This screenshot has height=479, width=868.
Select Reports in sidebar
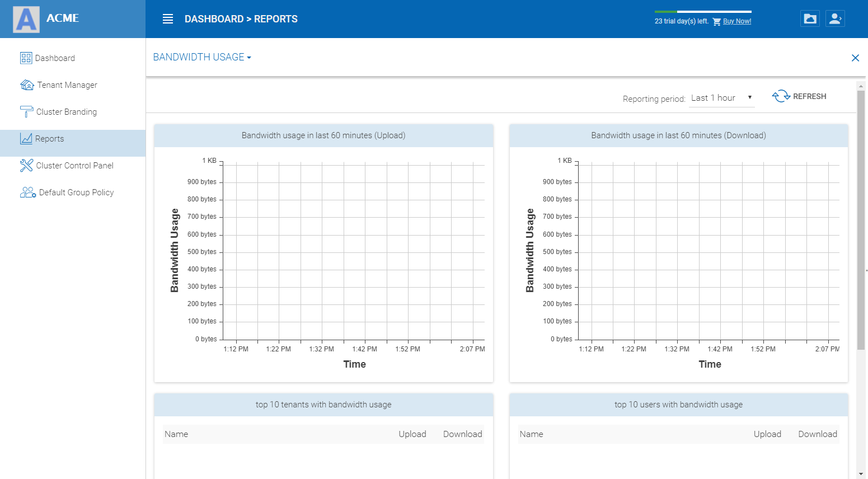coord(73,143)
